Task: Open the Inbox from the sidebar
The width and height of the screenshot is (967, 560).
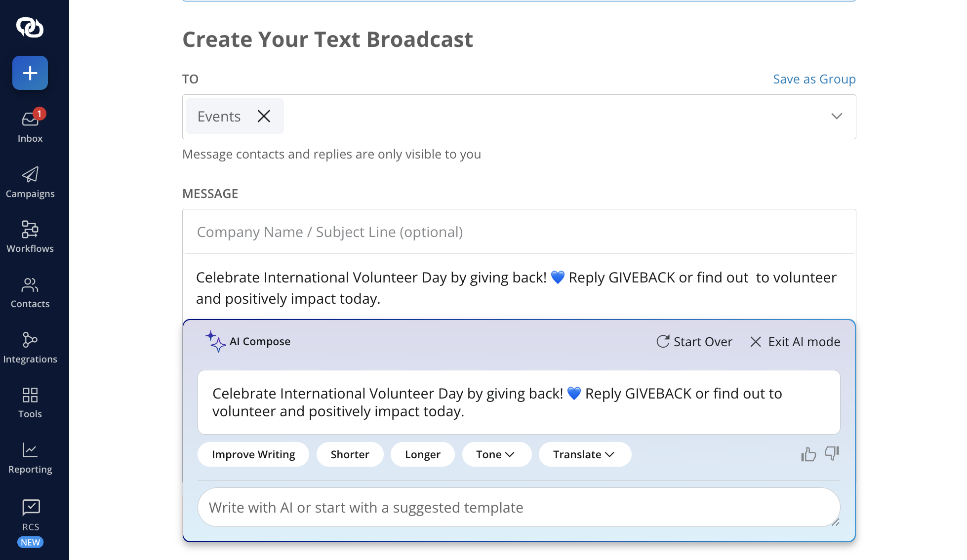Action: (30, 126)
